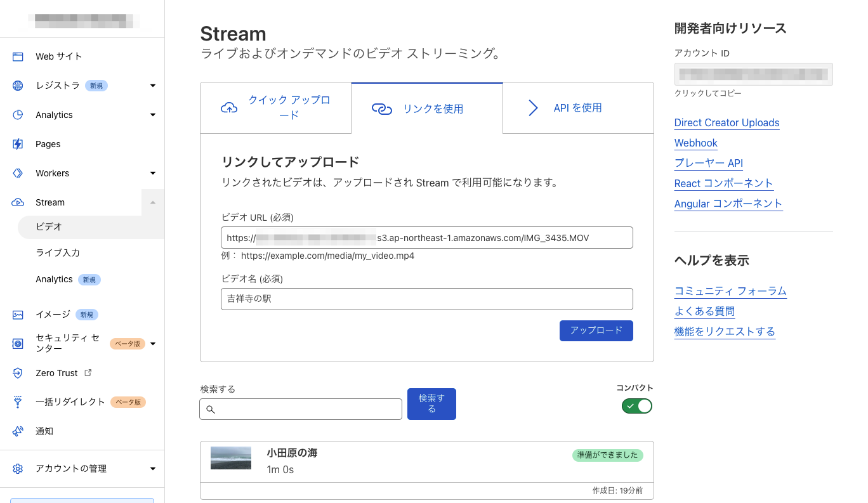Click the Stream cloud icon
This screenshot has width=868, height=503.
18,202
